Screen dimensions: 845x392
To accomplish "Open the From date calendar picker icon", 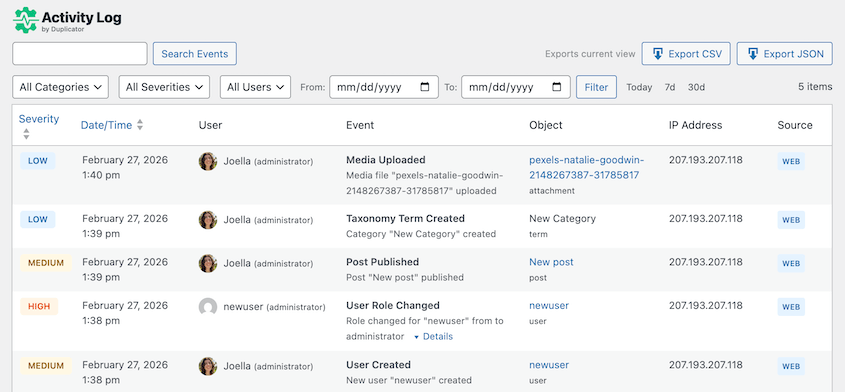I will click(425, 87).
